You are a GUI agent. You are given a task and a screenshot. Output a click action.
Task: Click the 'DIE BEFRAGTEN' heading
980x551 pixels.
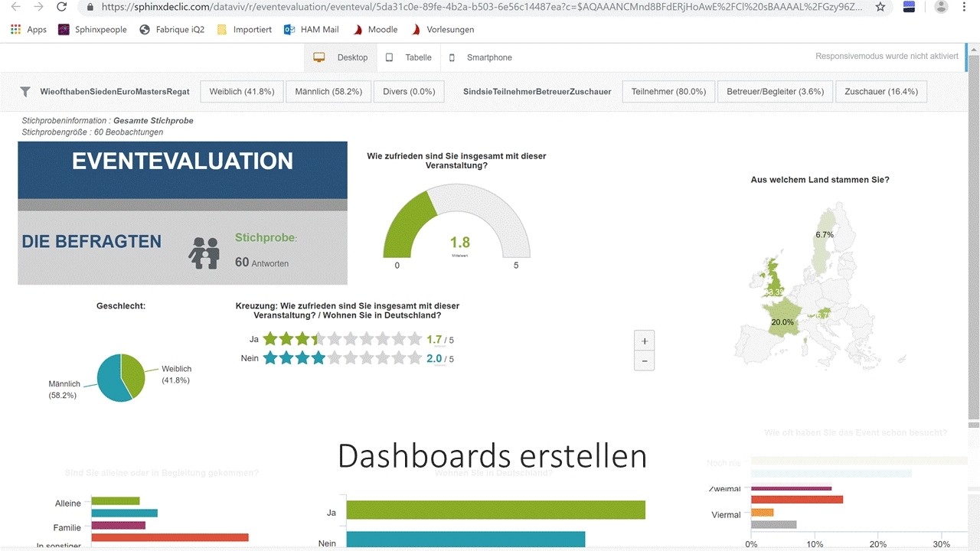(92, 242)
